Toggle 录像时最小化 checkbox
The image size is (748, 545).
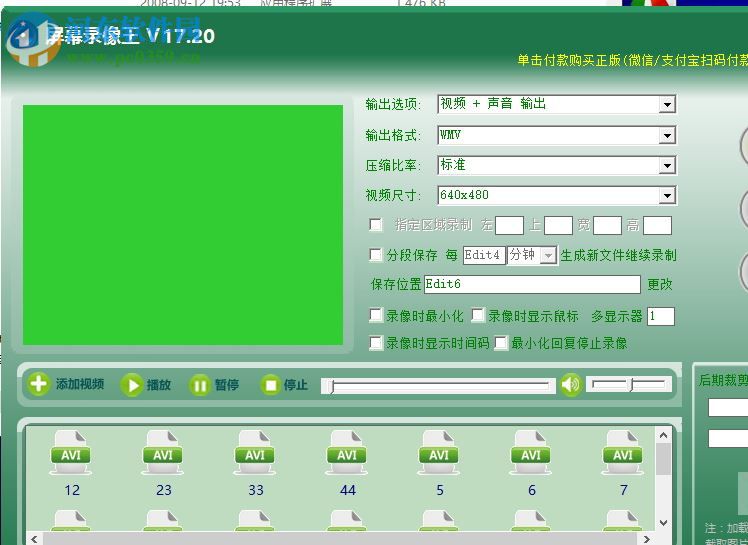click(376, 315)
